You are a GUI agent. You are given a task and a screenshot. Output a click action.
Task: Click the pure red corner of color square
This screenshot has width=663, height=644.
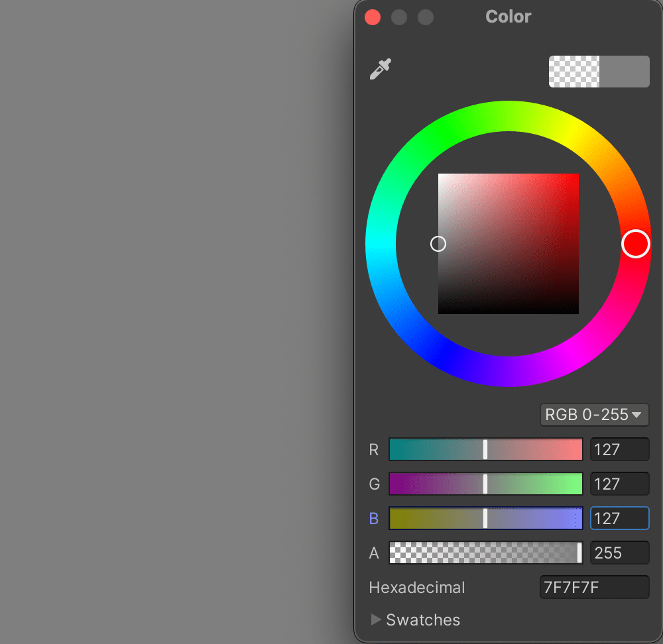[576, 176]
